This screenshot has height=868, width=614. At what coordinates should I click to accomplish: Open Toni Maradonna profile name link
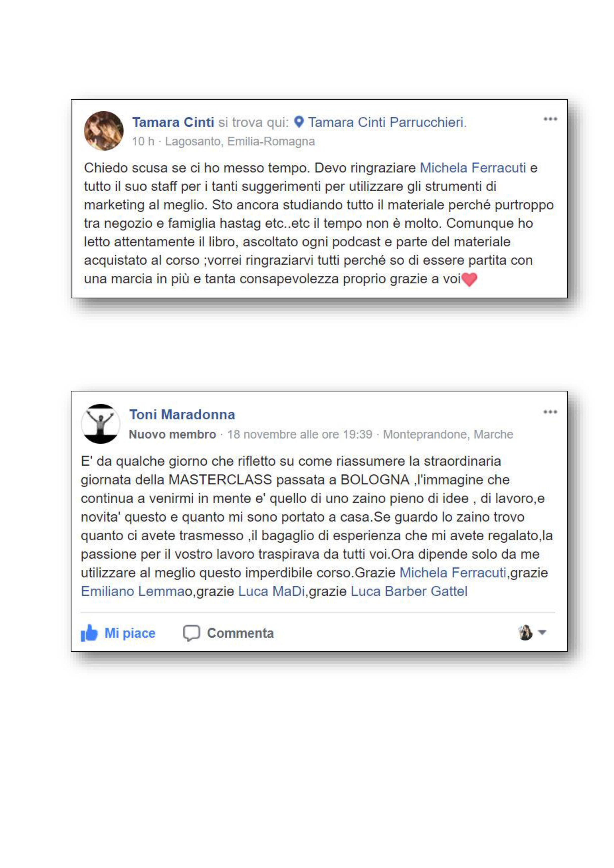pos(182,415)
